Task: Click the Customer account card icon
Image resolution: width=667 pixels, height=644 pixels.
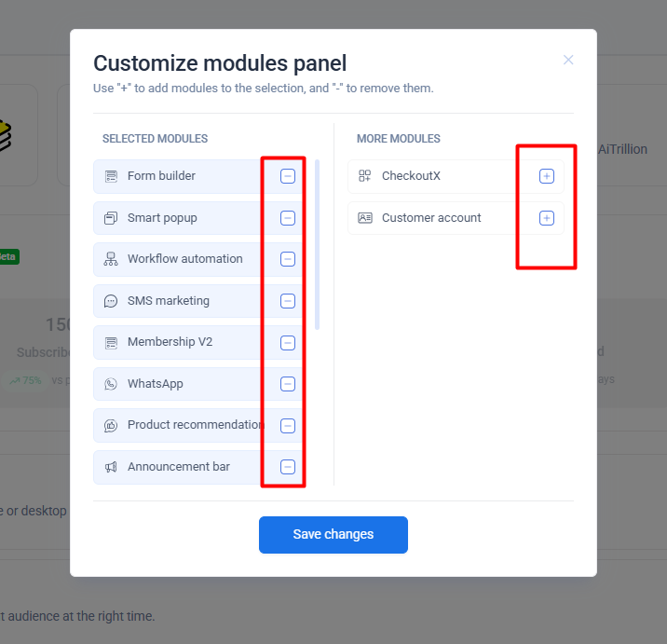Action: coord(365,218)
